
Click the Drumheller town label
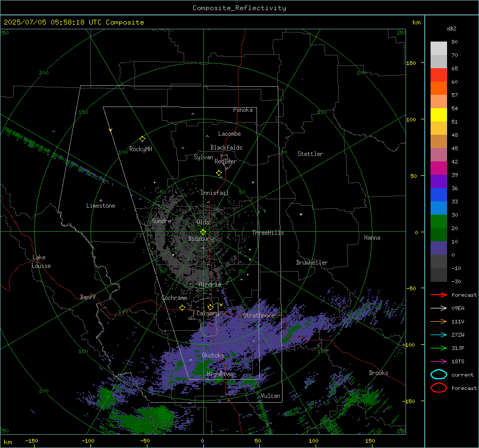pos(312,263)
